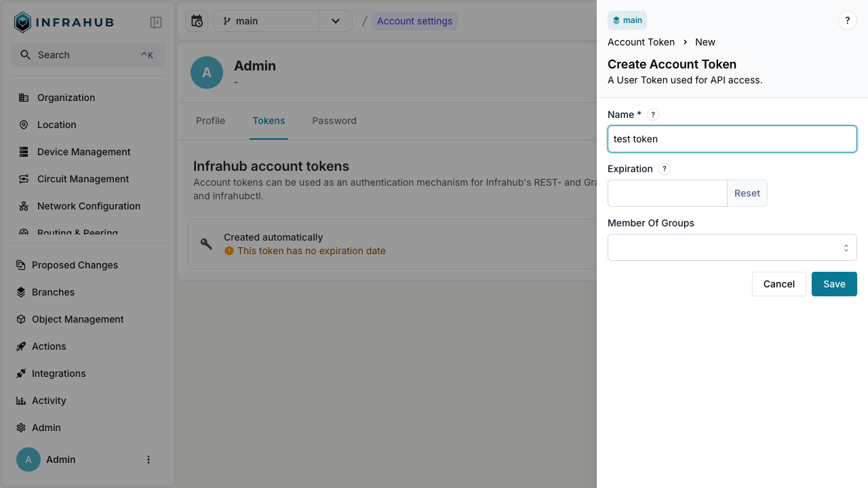Open the Member Of Groups dropdown
The height and width of the screenshot is (488, 868).
click(732, 247)
